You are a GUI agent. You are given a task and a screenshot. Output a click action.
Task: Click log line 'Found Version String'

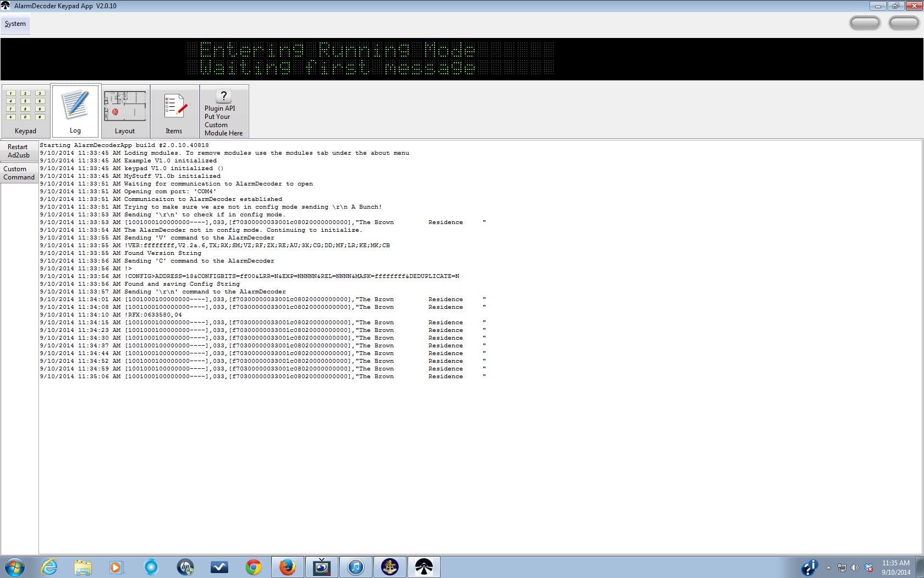pos(120,253)
